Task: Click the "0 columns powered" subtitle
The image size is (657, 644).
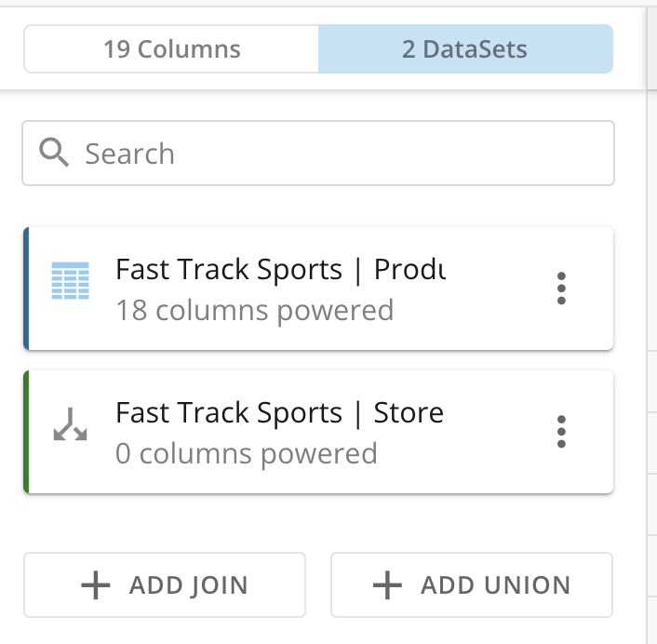Action: (247, 453)
